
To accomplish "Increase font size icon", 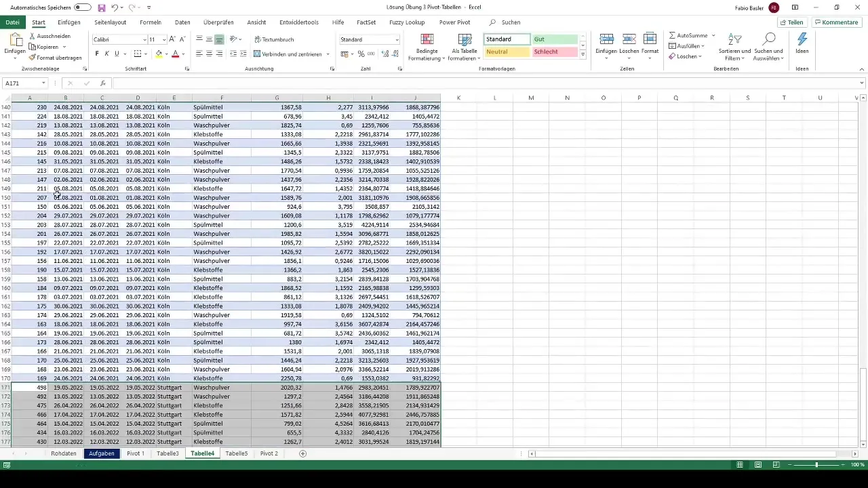I will pyautogui.click(x=172, y=39).
